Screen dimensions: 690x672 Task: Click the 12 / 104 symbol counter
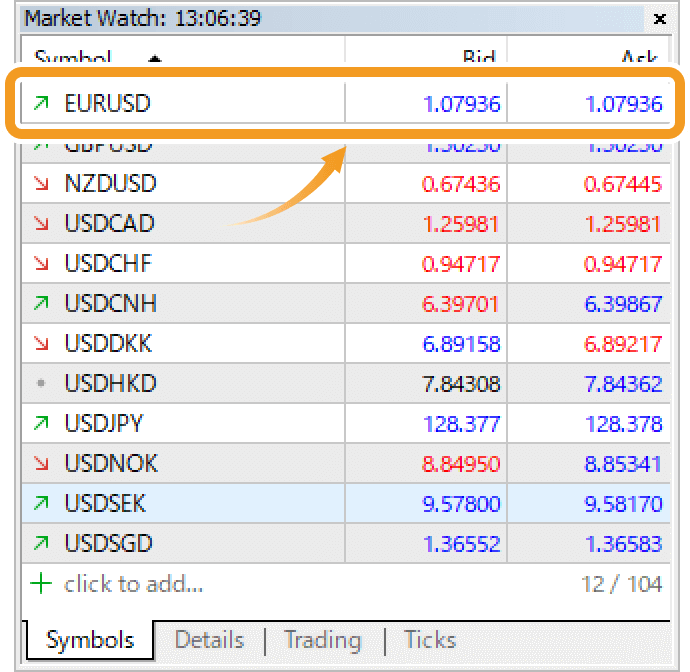621,584
